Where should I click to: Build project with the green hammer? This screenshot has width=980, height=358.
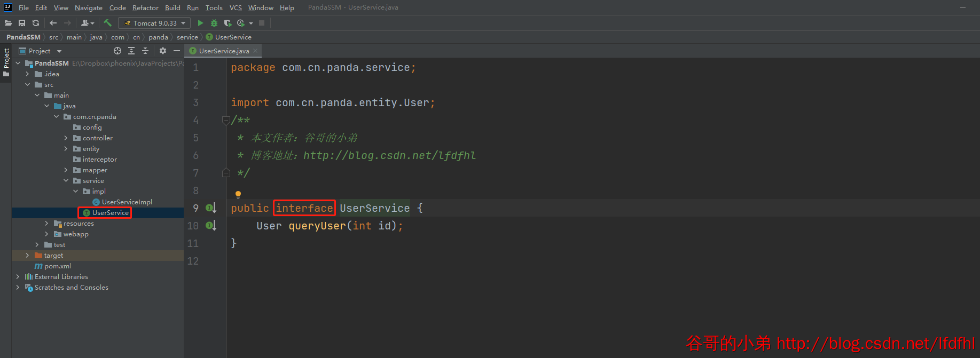pyautogui.click(x=107, y=23)
